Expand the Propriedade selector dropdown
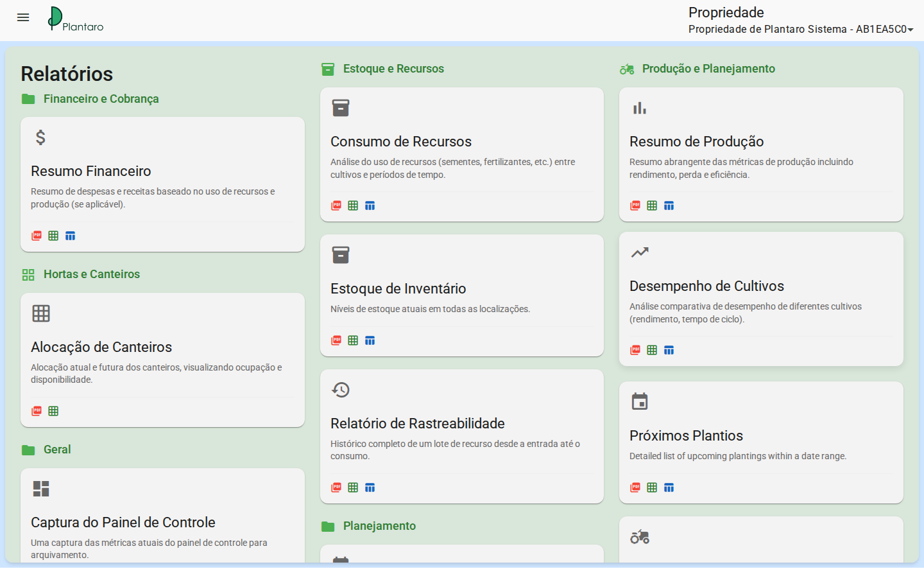Screen dimensions: 924x578 (x=801, y=29)
